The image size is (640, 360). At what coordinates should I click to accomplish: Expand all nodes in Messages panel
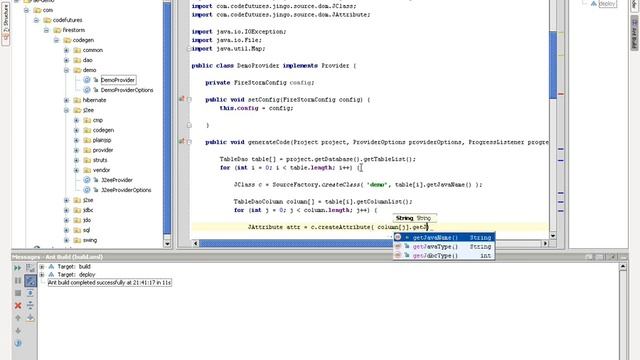[30, 293]
